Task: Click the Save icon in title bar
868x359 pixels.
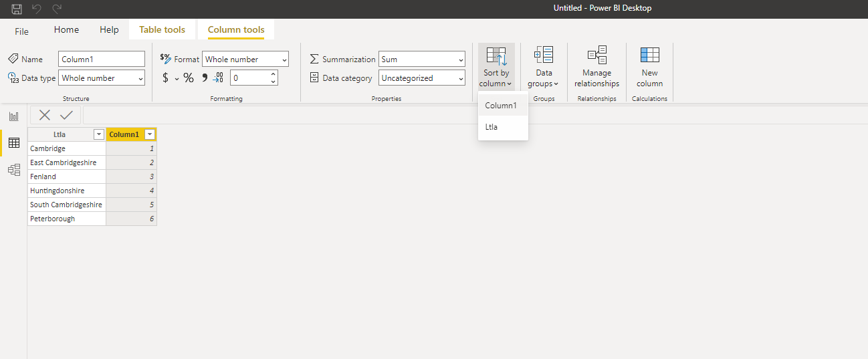Action: (x=17, y=9)
